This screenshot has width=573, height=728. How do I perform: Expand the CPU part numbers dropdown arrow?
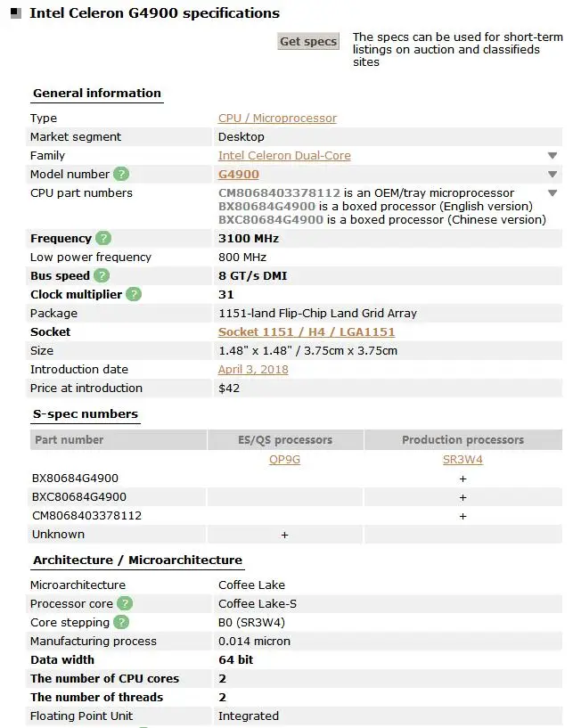coord(553,193)
